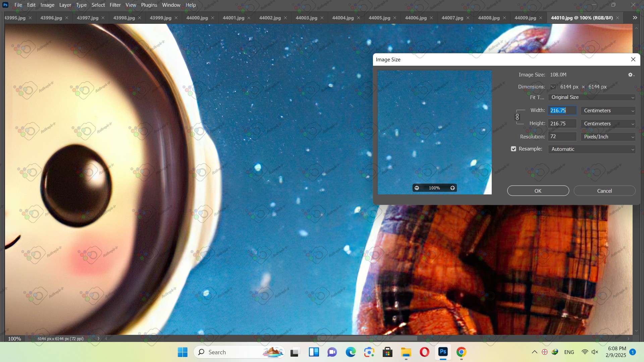This screenshot has height=362, width=644.
Task: Switch to the 44007.jpg tab
Action: [x=452, y=18]
